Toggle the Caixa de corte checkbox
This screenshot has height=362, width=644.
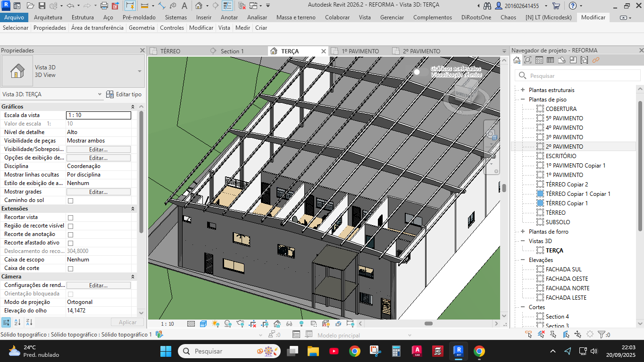pos(71,269)
